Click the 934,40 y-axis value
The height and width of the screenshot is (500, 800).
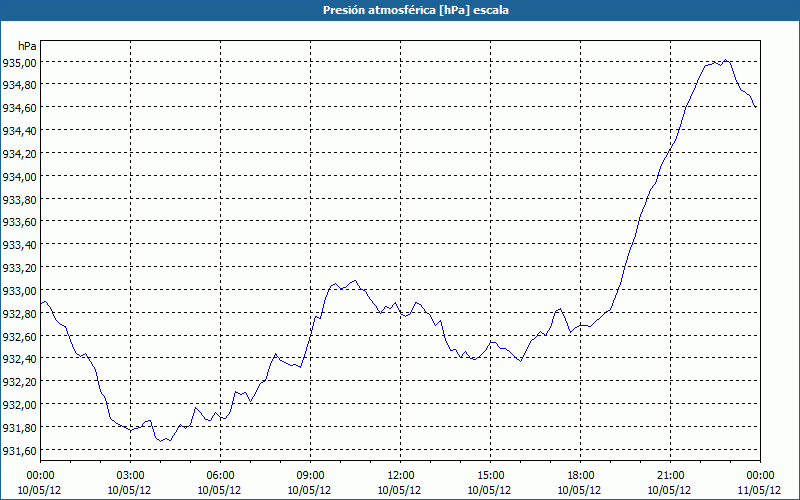(x=20, y=131)
